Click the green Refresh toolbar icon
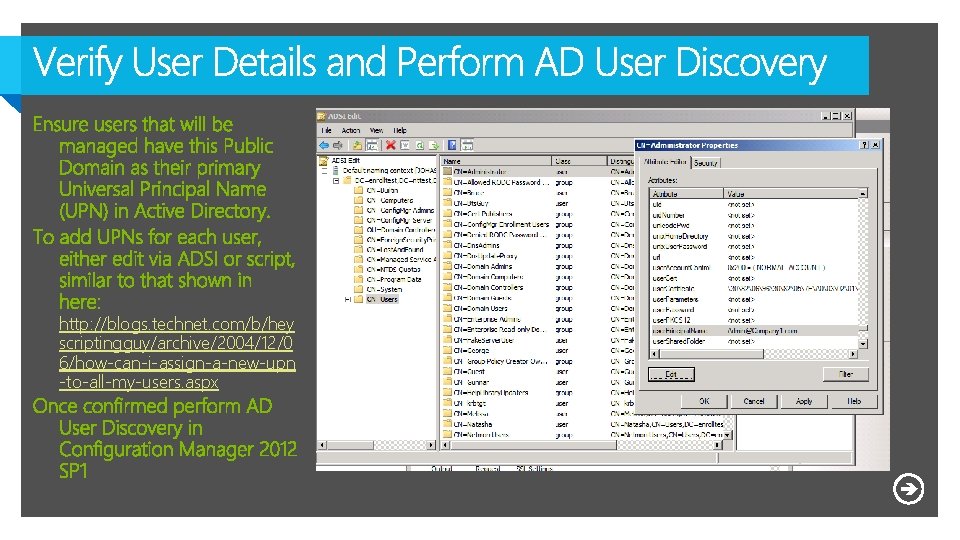This screenshot has width=960, height=540. 419,145
